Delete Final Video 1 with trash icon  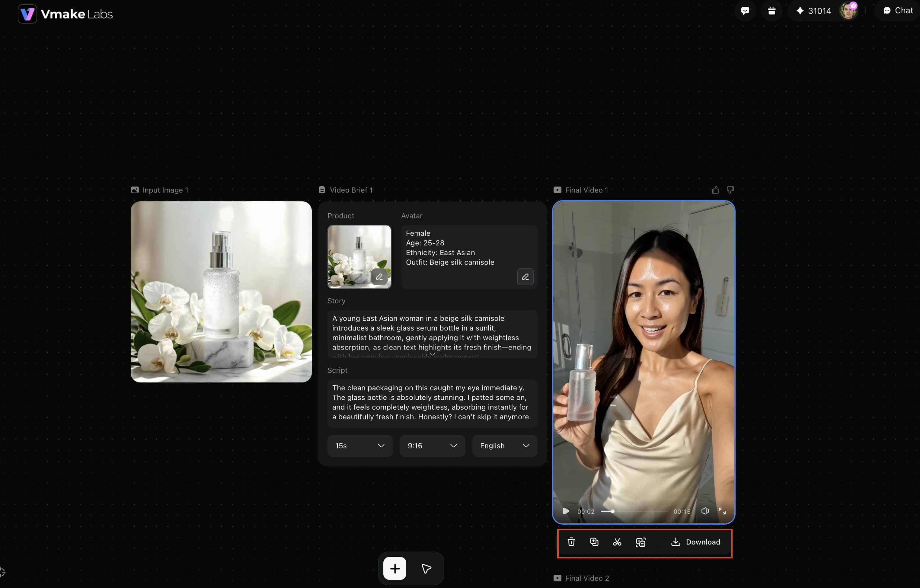571,542
